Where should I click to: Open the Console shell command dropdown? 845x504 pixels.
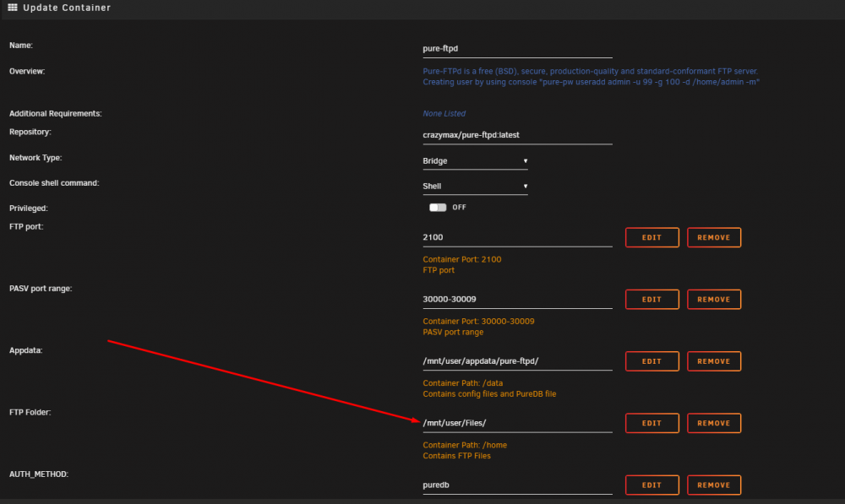475,187
